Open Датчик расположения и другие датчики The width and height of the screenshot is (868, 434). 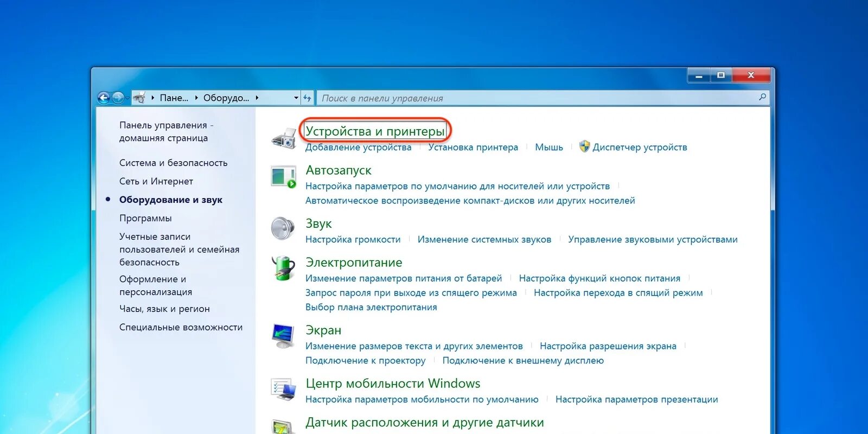click(425, 423)
